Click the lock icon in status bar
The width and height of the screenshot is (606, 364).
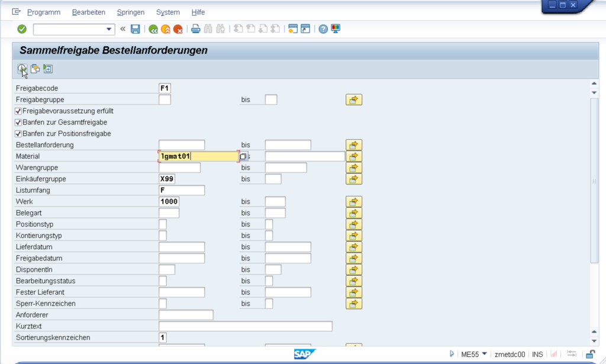(590, 354)
